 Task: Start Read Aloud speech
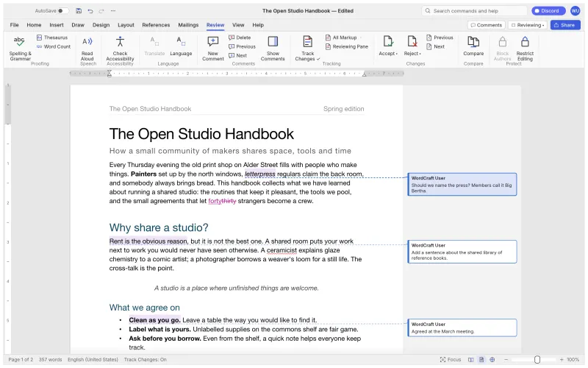point(87,48)
